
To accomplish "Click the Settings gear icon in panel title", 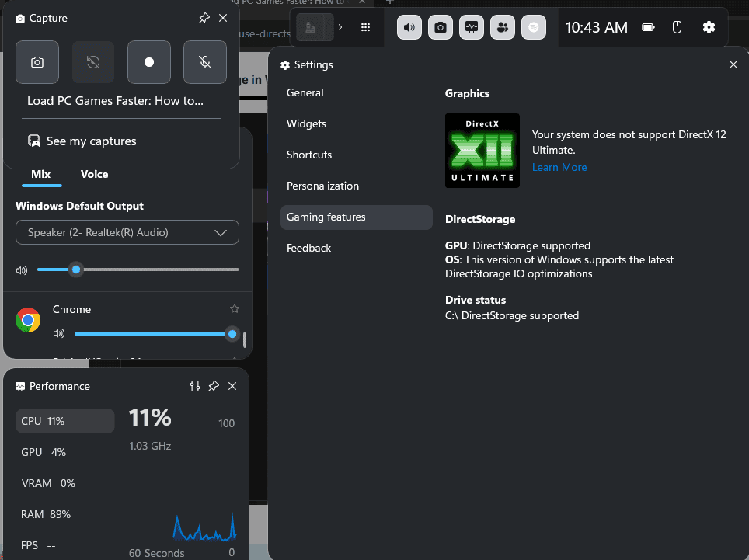I will (x=285, y=65).
